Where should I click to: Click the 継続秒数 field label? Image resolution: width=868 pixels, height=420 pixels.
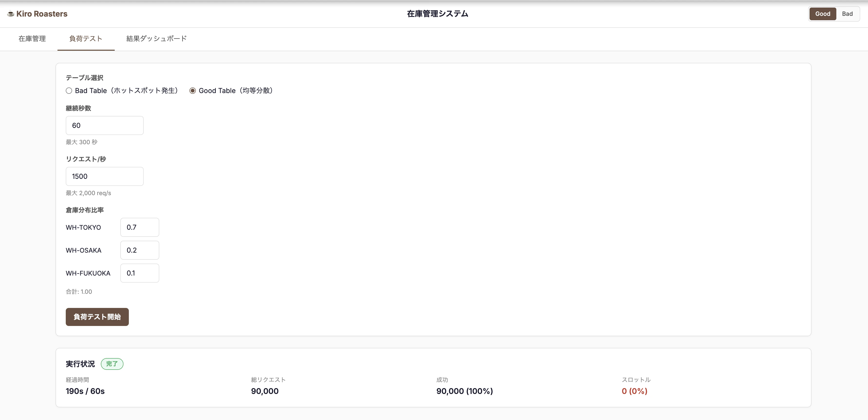click(78, 109)
